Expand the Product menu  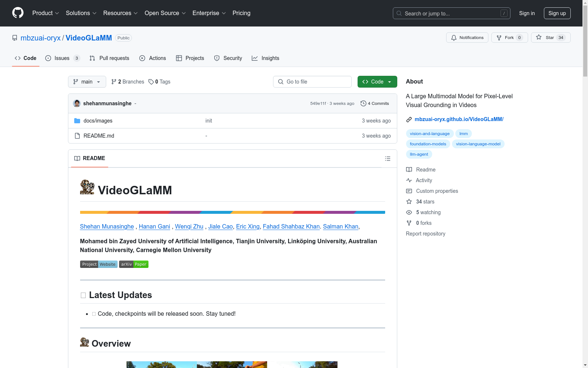click(46, 13)
